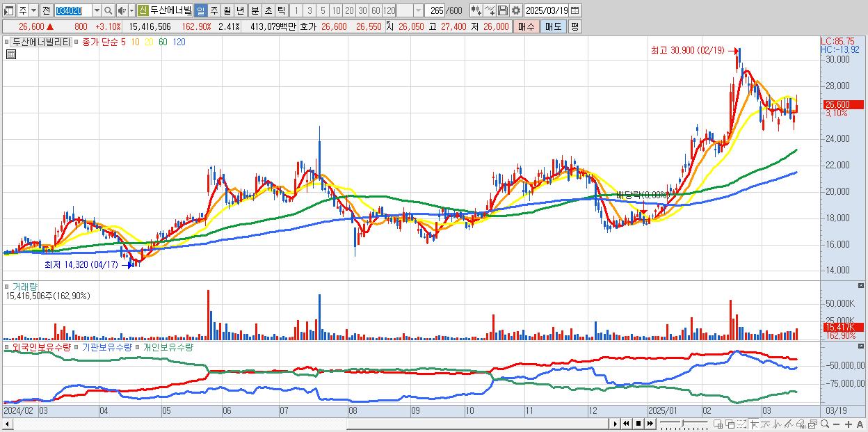Viewport: 868px width, 432px height.
Task: Click the 주 market type button
Action: pos(23,10)
